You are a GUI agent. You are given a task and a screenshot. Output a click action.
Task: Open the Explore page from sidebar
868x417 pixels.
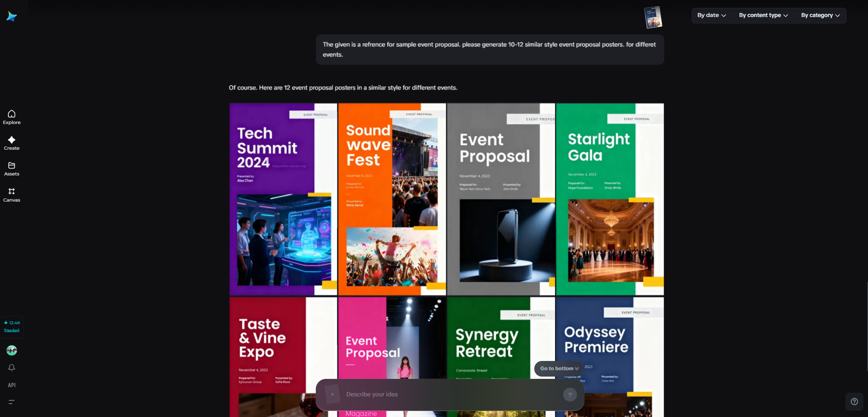pos(11,117)
